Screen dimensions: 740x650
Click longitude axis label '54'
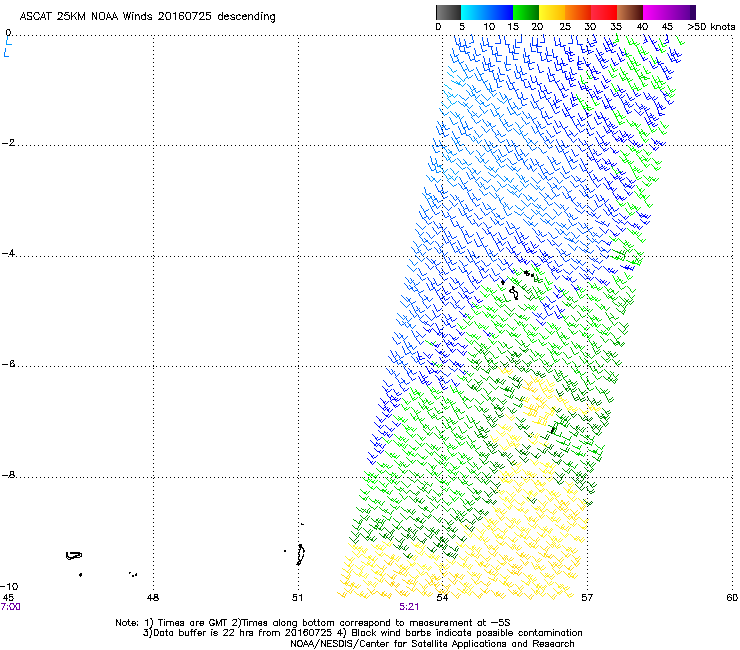[442, 598]
